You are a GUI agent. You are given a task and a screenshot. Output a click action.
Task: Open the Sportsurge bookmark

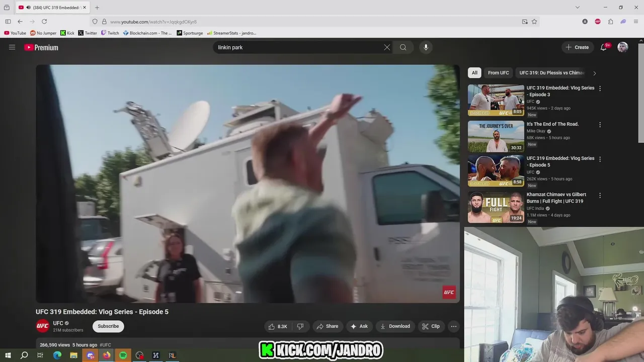190,33
